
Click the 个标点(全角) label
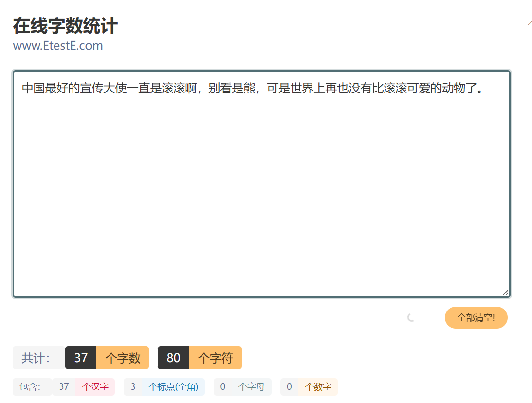pyautogui.click(x=173, y=387)
